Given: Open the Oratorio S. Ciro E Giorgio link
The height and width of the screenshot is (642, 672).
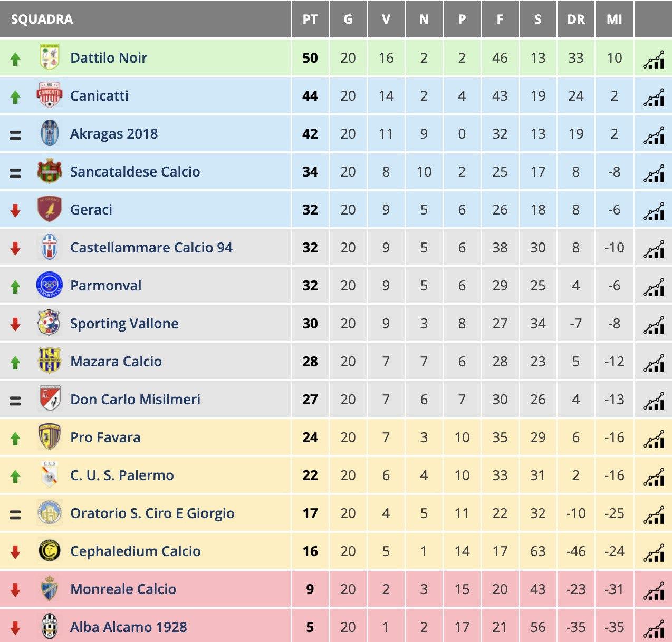Looking at the screenshot, I should coord(152,513).
